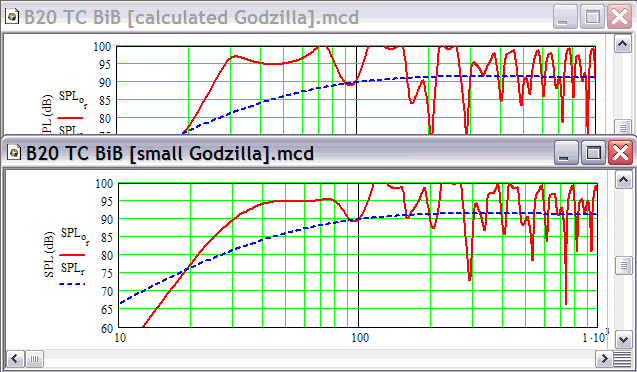Maximize the calculated Godzilla window

pos(592,17)
